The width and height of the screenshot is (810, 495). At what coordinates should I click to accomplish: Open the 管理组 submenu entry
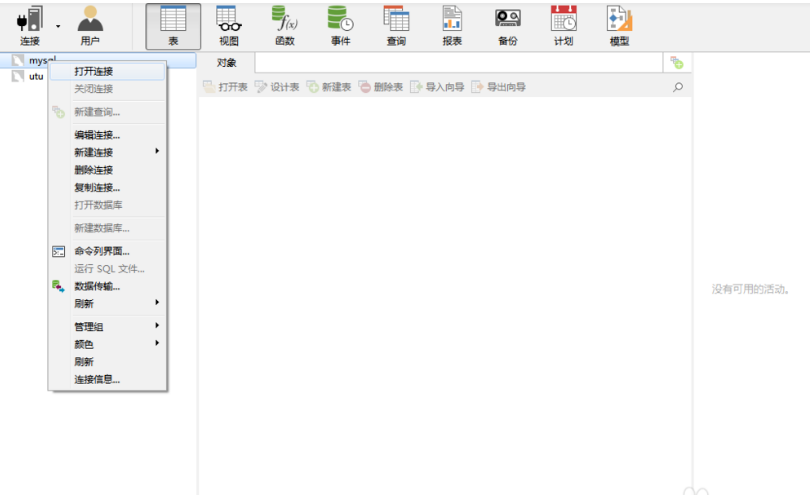pyautogui.click(x=107, y=327)
